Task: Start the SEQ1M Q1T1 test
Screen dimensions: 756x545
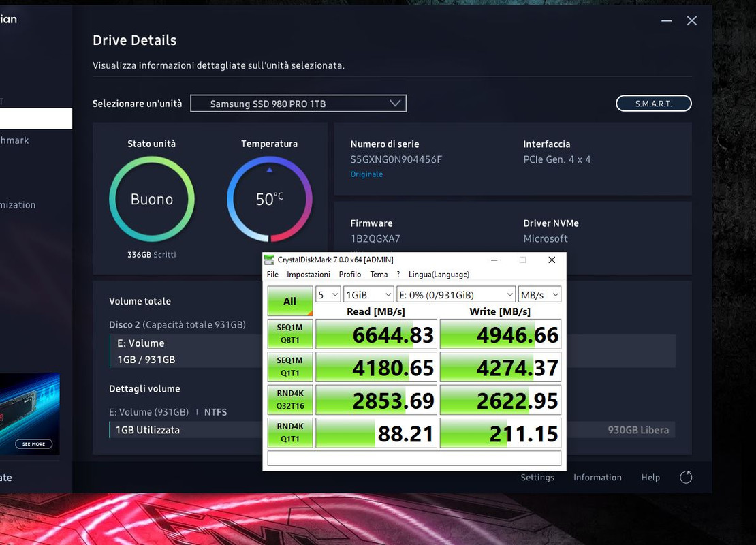Action: [289, 367]
